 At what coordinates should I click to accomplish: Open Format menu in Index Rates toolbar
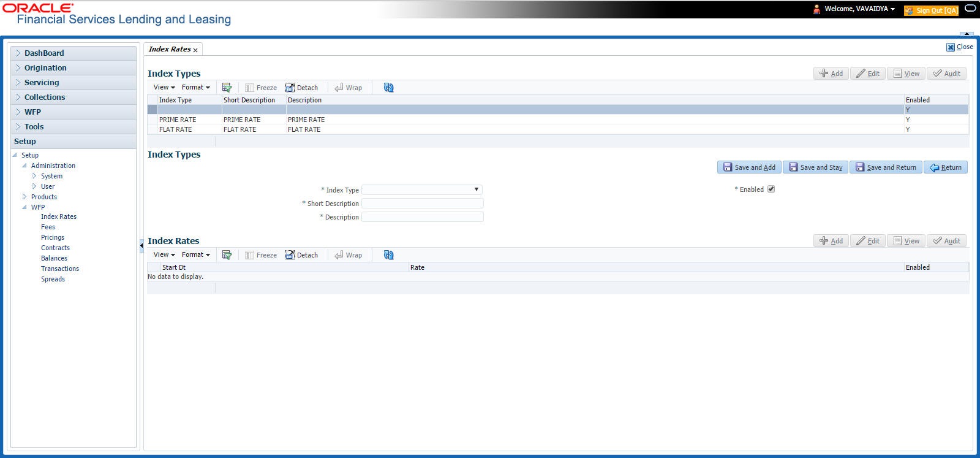point(196,255)
